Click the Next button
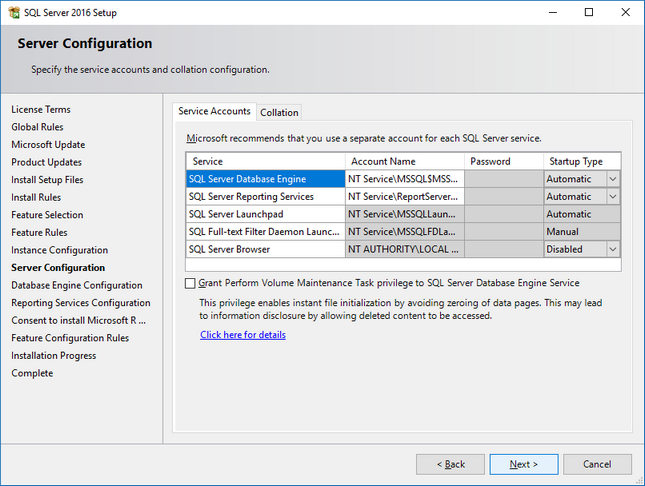 click(524, 464)
